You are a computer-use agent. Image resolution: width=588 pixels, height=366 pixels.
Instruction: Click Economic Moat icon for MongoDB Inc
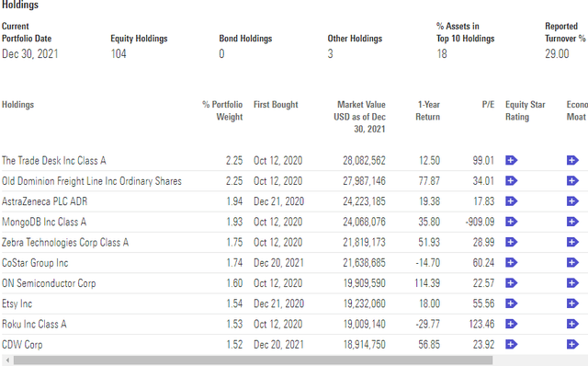pos(572,222)
